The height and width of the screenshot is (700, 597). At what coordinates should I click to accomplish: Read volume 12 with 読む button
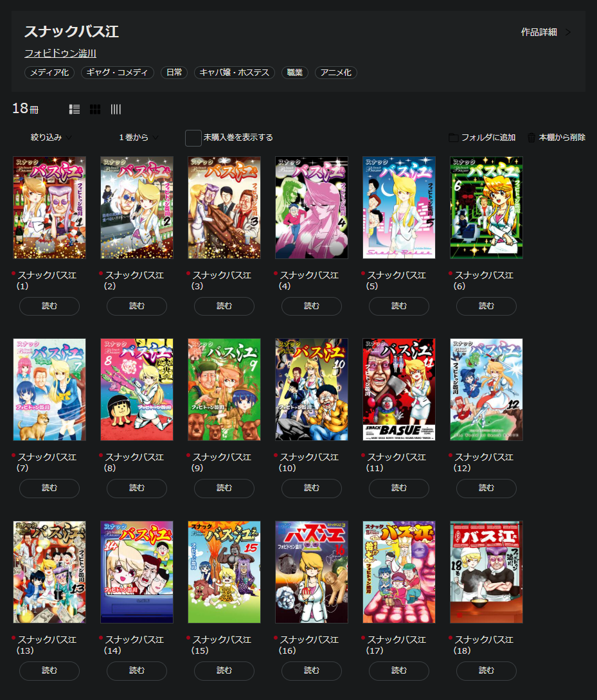point(486,489)
